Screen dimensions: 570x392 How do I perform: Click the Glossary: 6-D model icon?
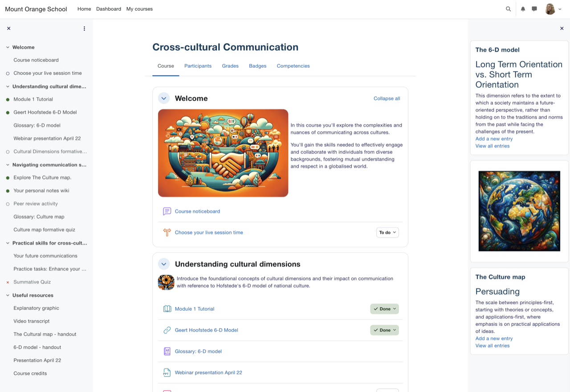pos(167,351)
